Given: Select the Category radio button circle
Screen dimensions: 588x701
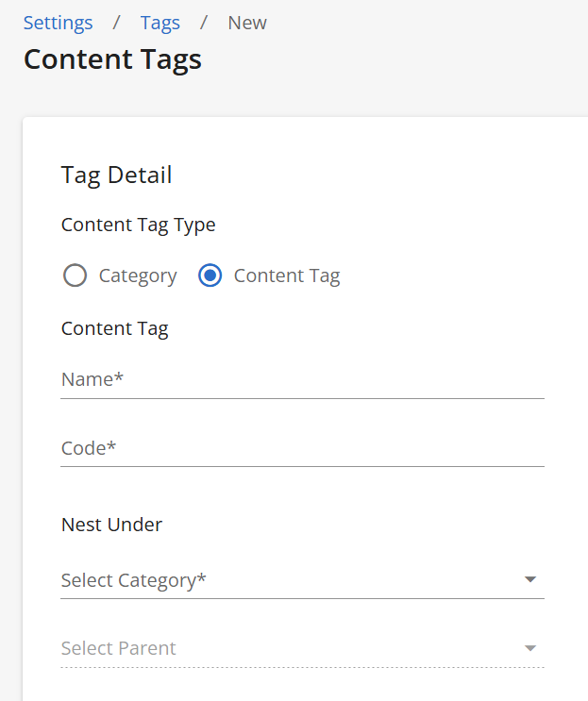Looking at the screenshot, I should click(x=75, y=275).
